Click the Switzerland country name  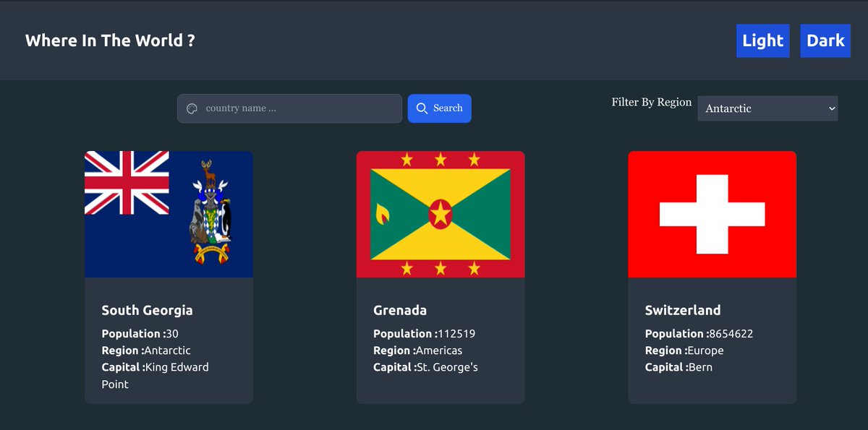click(683, 310)
